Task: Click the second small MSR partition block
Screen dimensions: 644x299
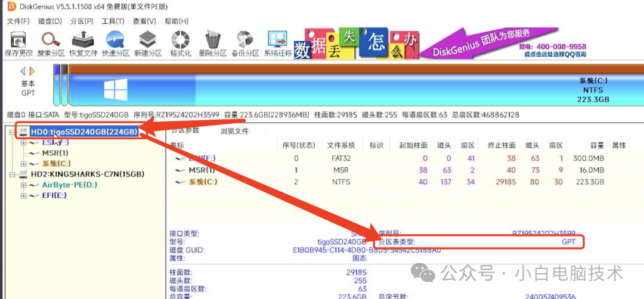Action: 64,85
